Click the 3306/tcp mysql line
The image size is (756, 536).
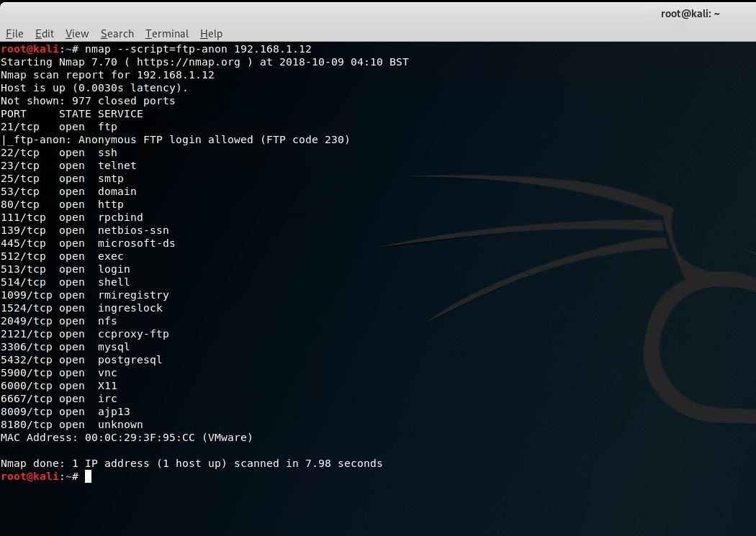pyautogui.click(x=65, y=347)
